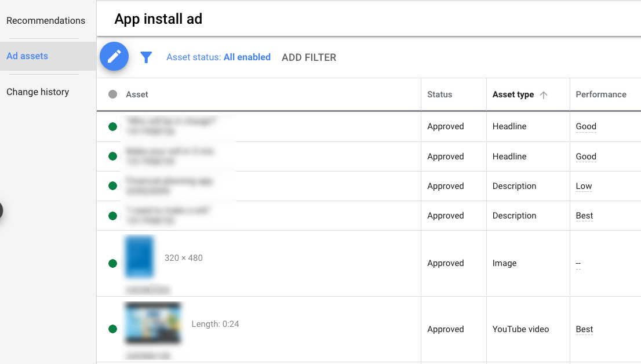The width and height of the screenshot is (641, 364).
Task: Click the green status dot on the YouTube video asset
Action: [x=112, y=329]
